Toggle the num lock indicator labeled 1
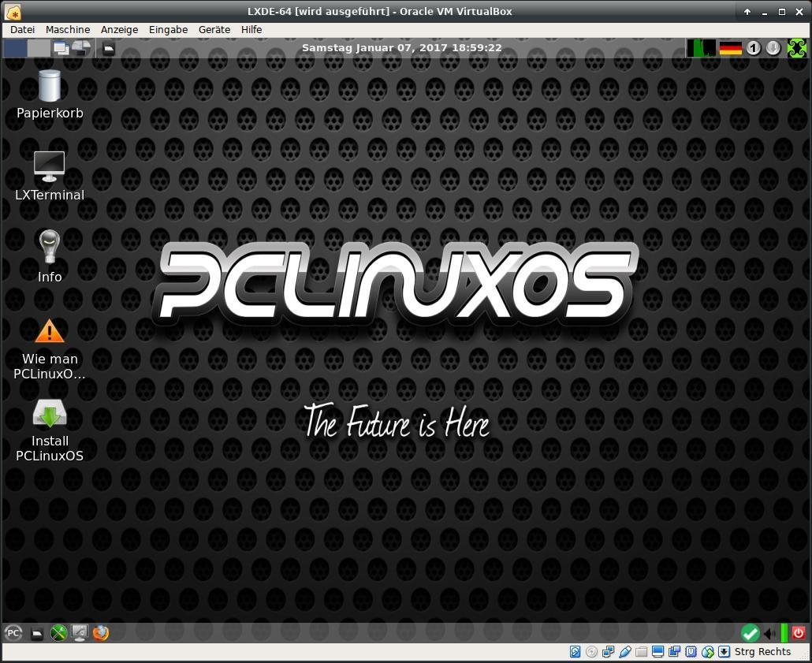 pyautogui.click(x=754, y=48)
